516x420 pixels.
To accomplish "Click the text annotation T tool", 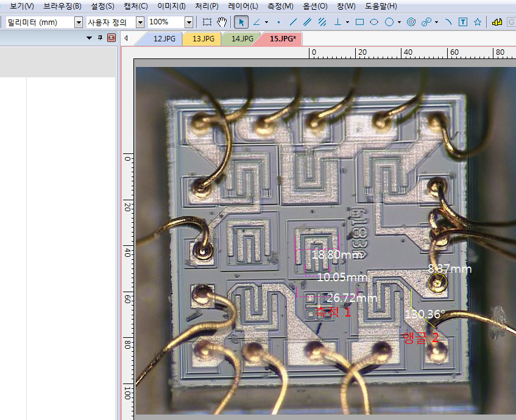I will pyautogui.click(x=463, y=22).
